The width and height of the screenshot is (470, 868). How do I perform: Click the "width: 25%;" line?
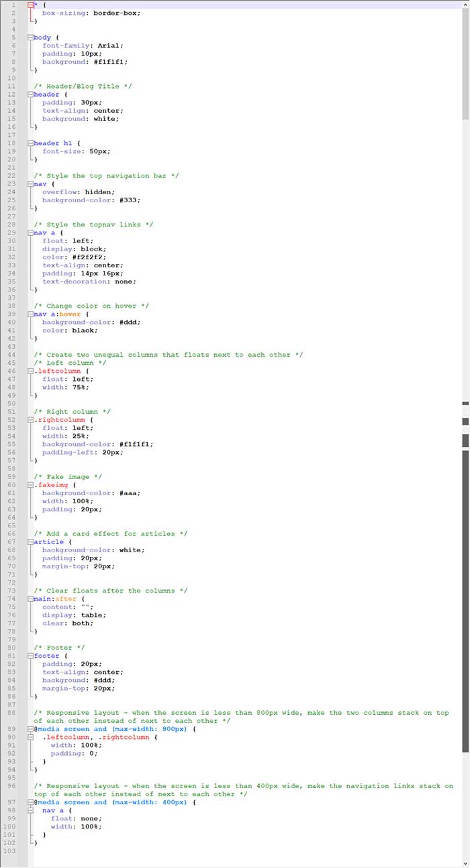(x=66, y=436)
